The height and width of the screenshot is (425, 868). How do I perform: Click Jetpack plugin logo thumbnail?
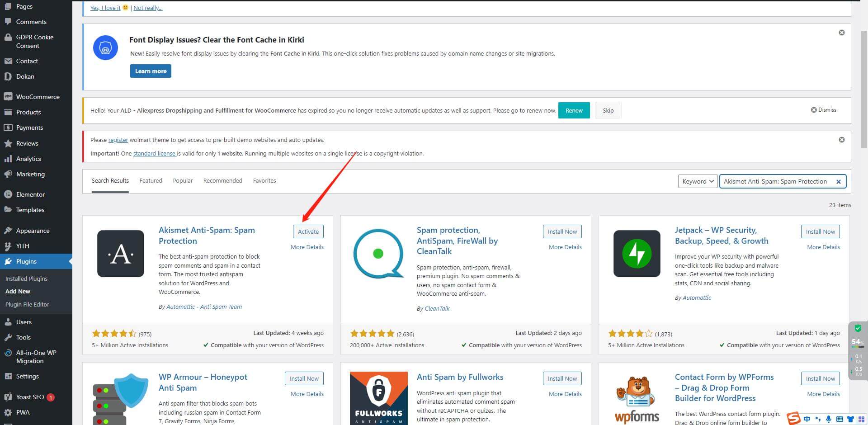click(637, 254)
